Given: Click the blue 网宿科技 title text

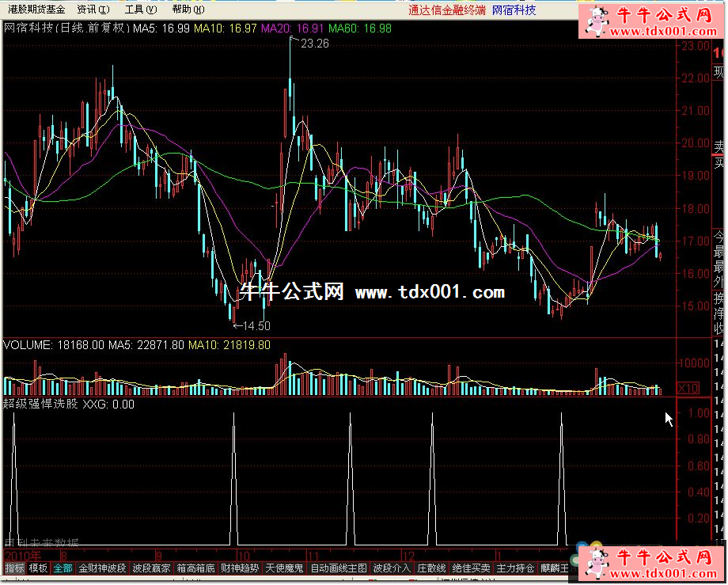Looking at the screenshot, I should pyautogui.click(x=514, y=9).
